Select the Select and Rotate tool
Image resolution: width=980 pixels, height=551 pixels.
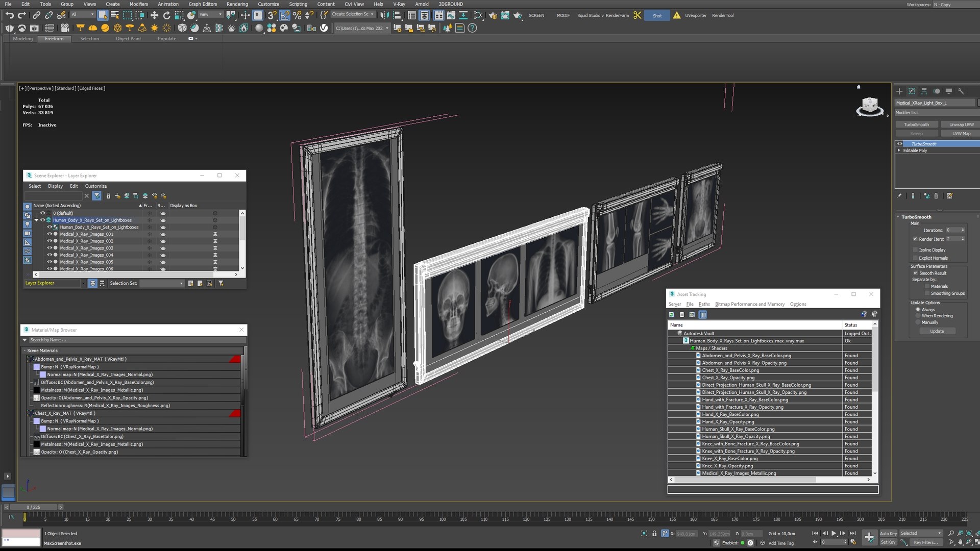(166, 15)
